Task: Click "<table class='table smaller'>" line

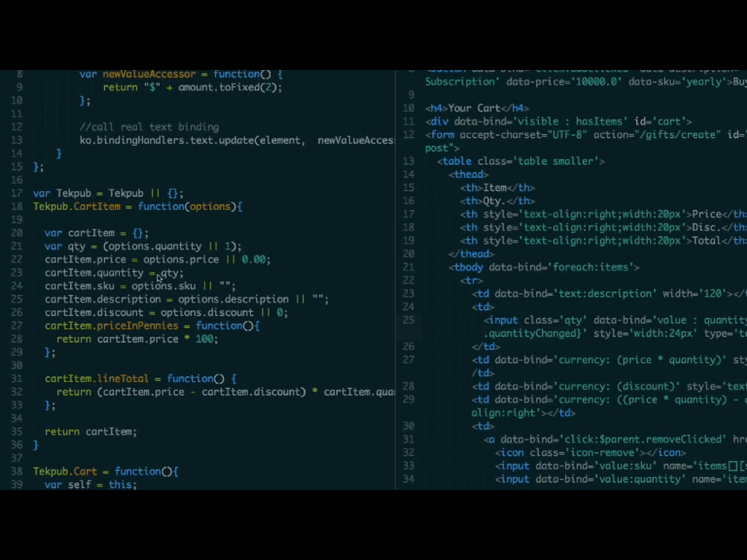Action: [521, 161]
